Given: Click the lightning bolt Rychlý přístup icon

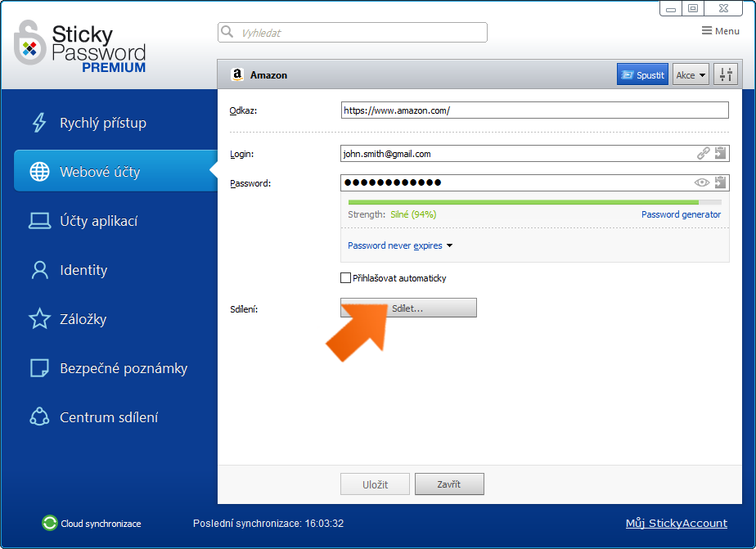Looking at the screenshot, I should 39,123.
